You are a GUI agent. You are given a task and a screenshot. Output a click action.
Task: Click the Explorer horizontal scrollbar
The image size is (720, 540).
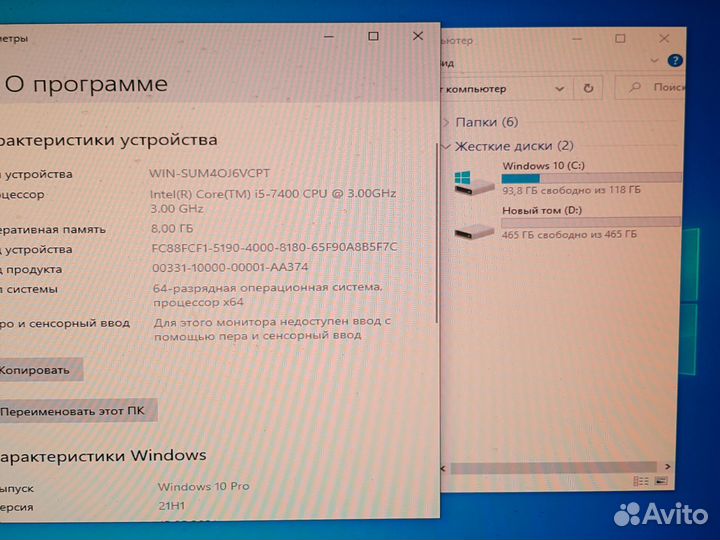click(x=554, y=467)
